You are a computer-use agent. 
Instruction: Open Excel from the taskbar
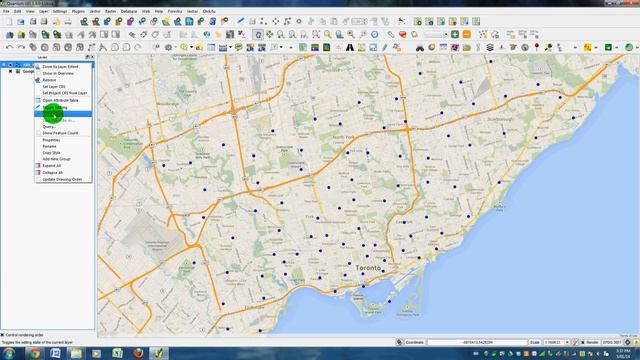(x=117, y=353)
